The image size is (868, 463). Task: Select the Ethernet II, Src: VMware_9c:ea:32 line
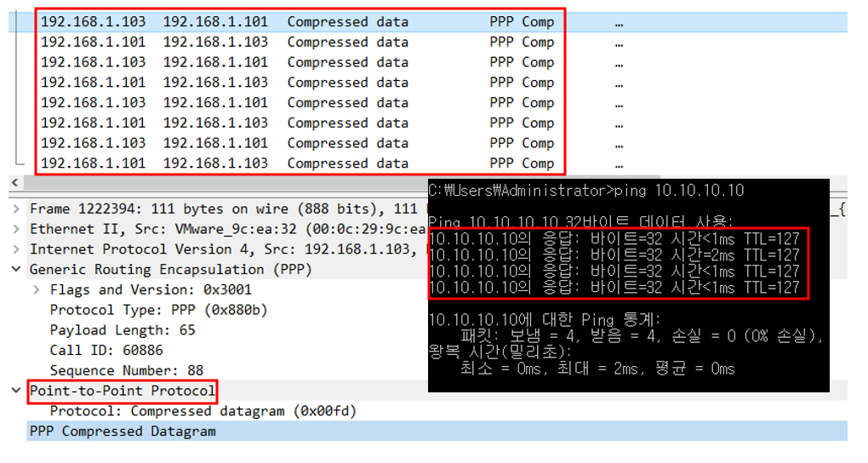click(227, 229)
